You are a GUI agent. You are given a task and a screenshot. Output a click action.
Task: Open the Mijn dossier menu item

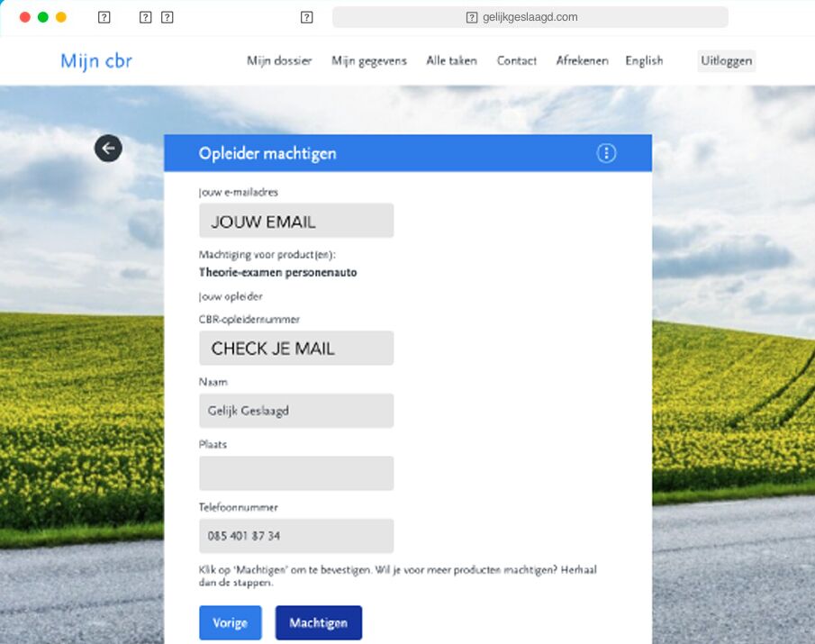tap(279, 61)
